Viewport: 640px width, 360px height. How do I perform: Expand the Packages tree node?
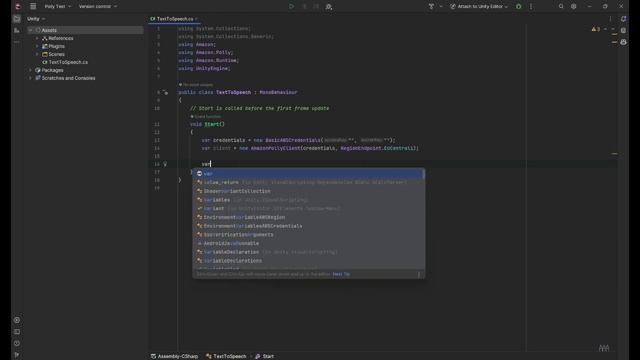[31, 70]
